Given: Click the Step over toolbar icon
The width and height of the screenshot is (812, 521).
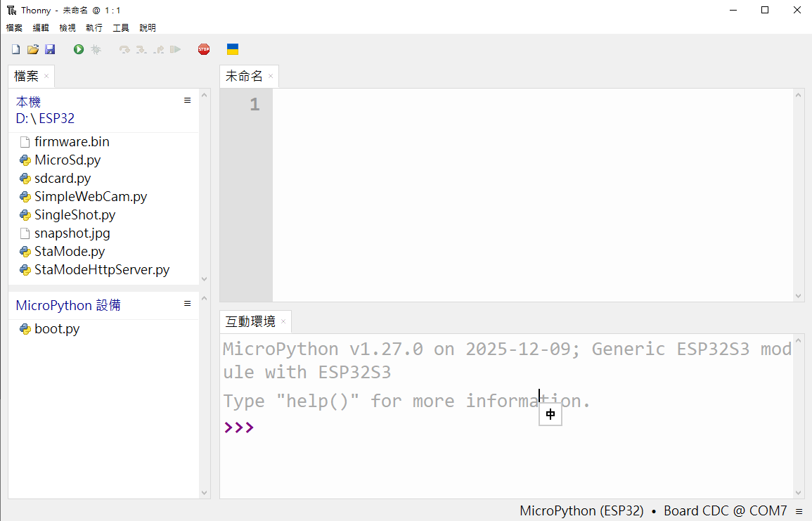Looking at the screenshot, I should pos(124,49).
